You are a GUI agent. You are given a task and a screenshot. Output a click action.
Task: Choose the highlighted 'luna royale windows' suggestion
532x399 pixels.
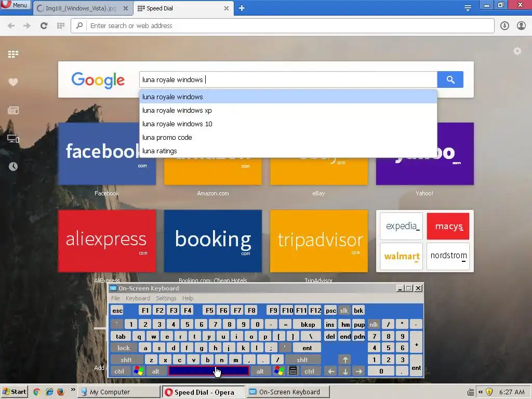pyautogui.click(x=288, y=97)
